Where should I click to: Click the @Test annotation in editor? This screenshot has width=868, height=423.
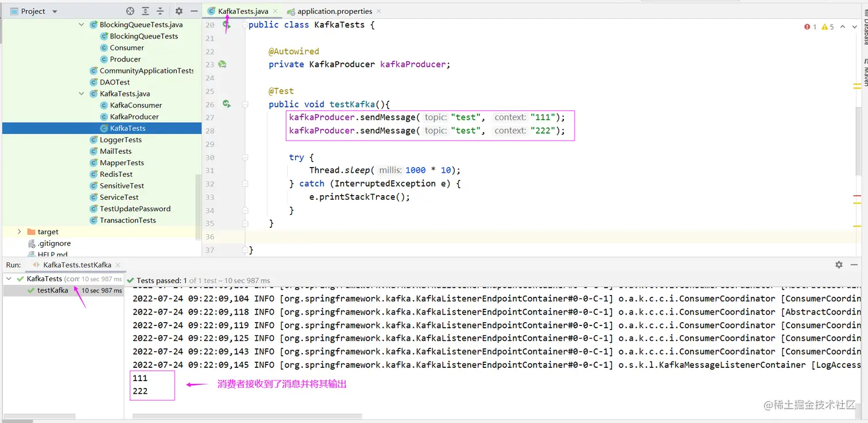(x=281, y=91)
